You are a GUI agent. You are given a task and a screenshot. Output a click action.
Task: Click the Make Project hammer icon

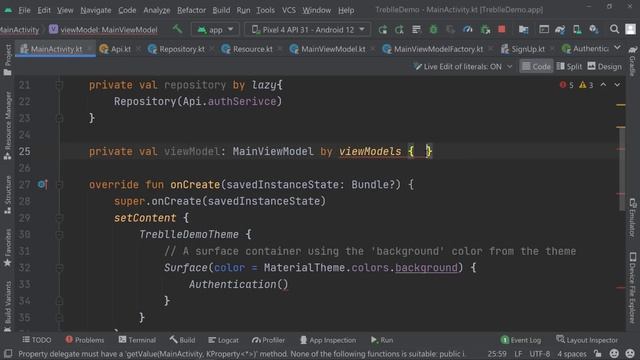[x=178, y=29]
